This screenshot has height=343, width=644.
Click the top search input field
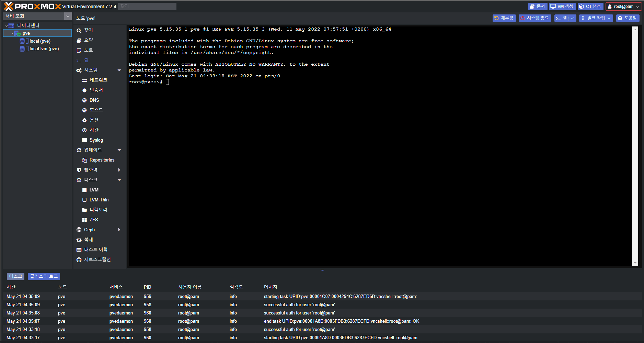pyautogui.click(x=147, y=7)
